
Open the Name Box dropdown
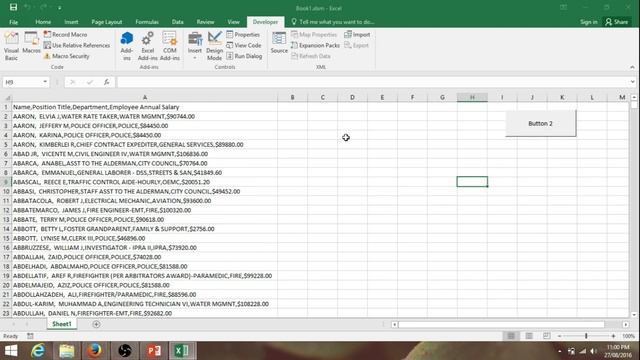coord(45,82)
